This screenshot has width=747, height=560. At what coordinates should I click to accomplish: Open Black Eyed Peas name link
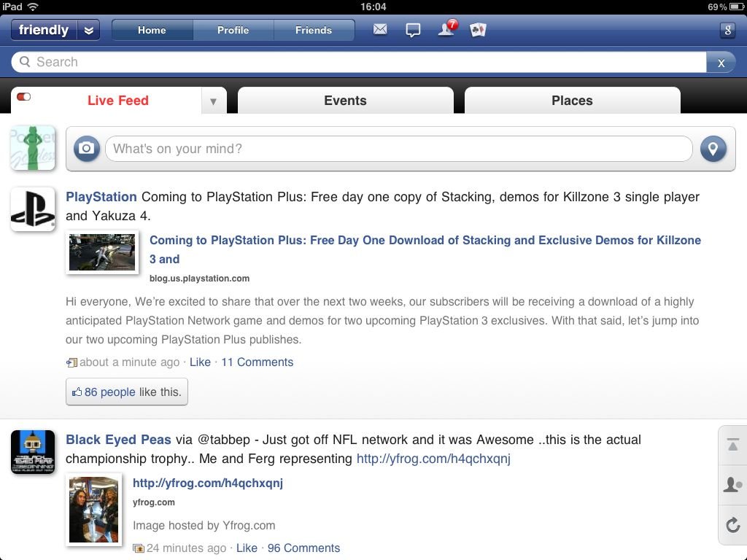(118, 440)
